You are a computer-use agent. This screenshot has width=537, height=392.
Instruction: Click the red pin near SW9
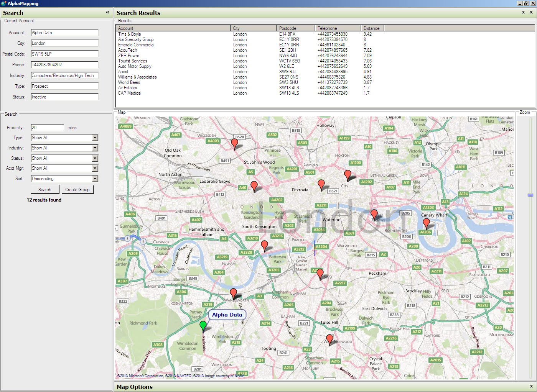(320, 274)
